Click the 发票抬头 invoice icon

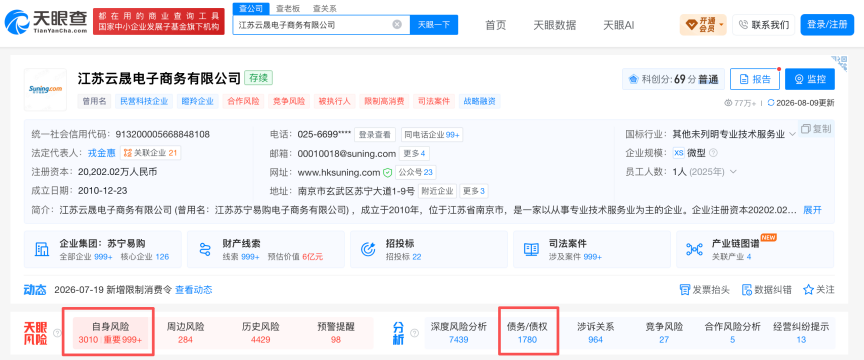coord(685,289)
